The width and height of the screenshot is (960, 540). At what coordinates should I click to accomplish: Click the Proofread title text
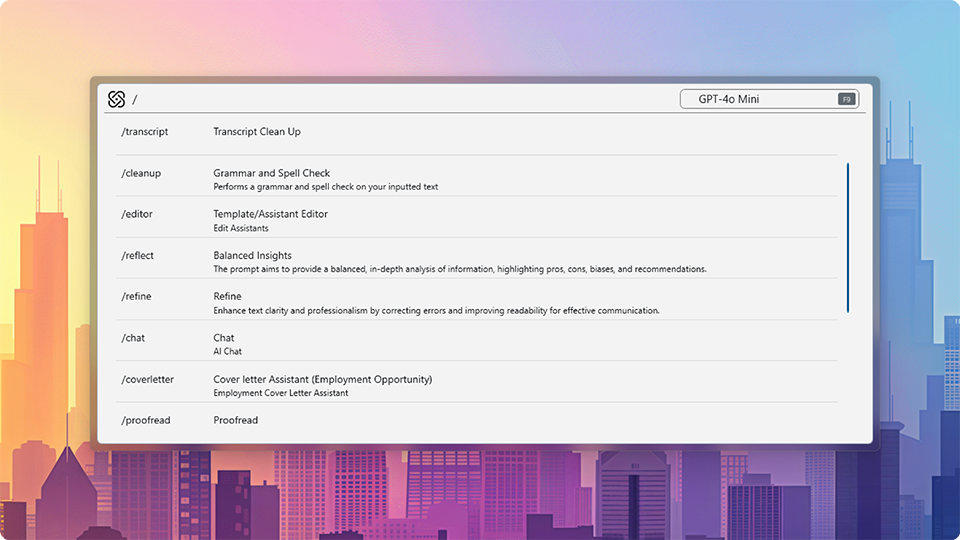[x=236, y=421]
